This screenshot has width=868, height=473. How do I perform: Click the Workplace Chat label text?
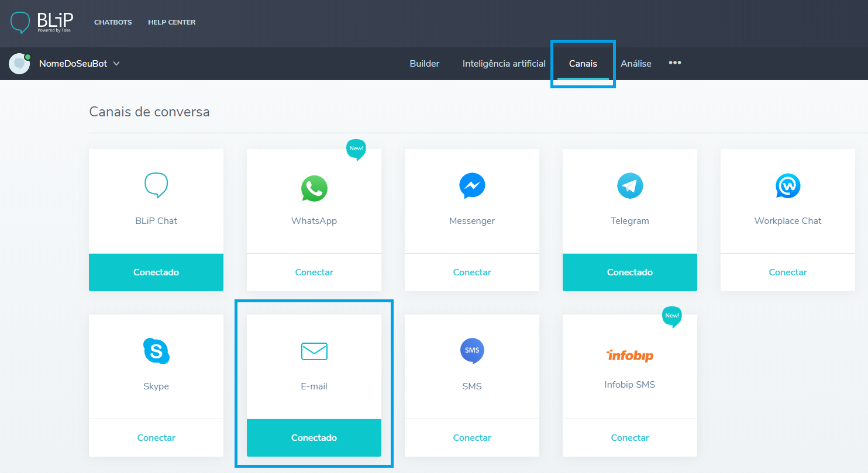[x=788, y=221]
